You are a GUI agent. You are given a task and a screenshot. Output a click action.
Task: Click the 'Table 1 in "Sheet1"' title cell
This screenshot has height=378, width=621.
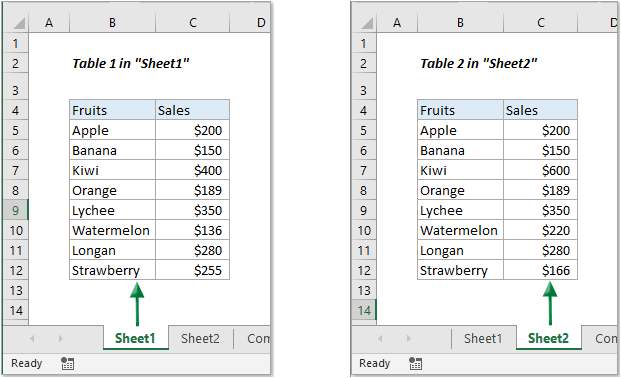(x=131, y=63)
